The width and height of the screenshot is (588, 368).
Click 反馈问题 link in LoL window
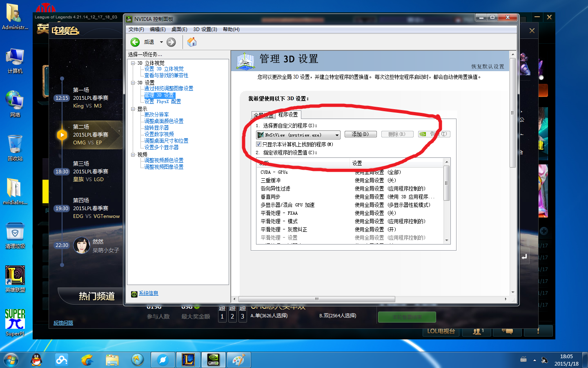point(63,323)
